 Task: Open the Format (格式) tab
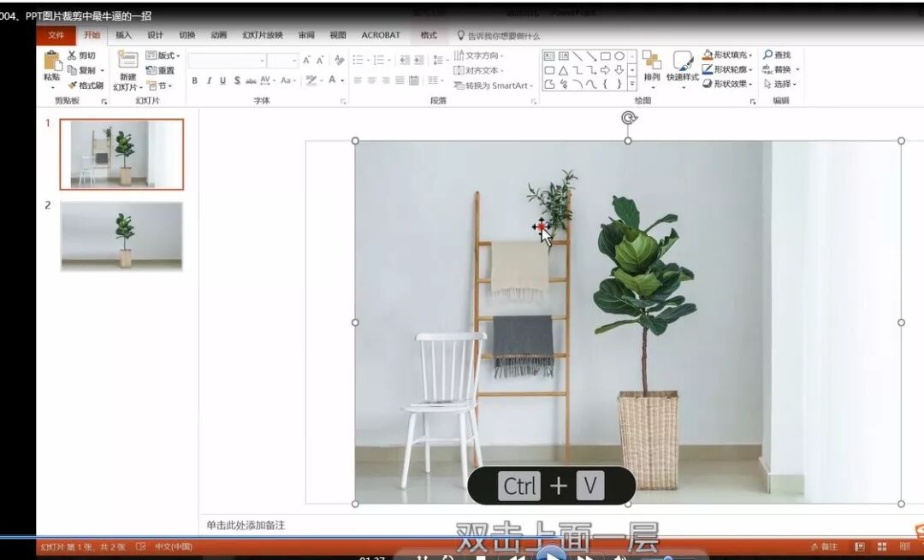(429, 35)
